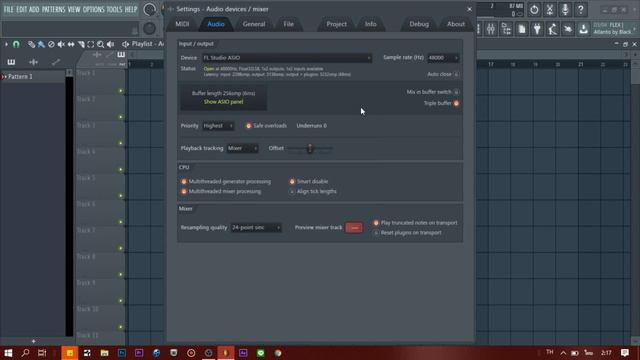Click the power restart icon in top toolbar
Screen dimensions: 640x360
pos(534,9)
